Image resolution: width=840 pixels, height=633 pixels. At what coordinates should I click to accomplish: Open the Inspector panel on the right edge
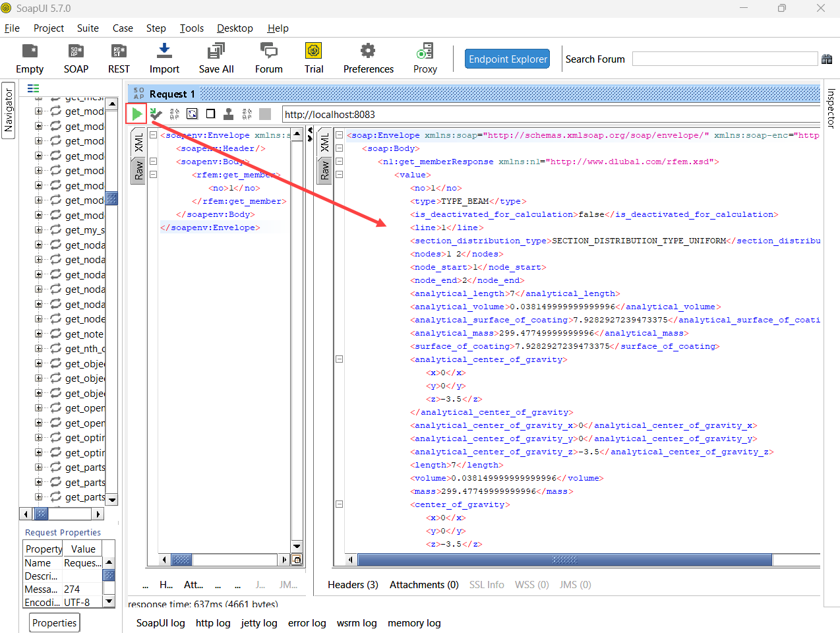pyautogui.click(x=830, y=110)
